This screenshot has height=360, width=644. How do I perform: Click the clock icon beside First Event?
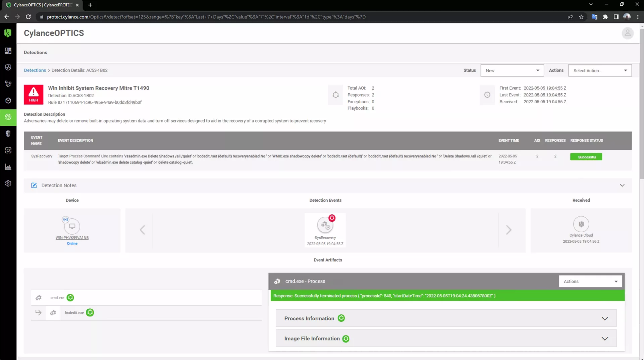pyautogui.click(x=487, y=95)
